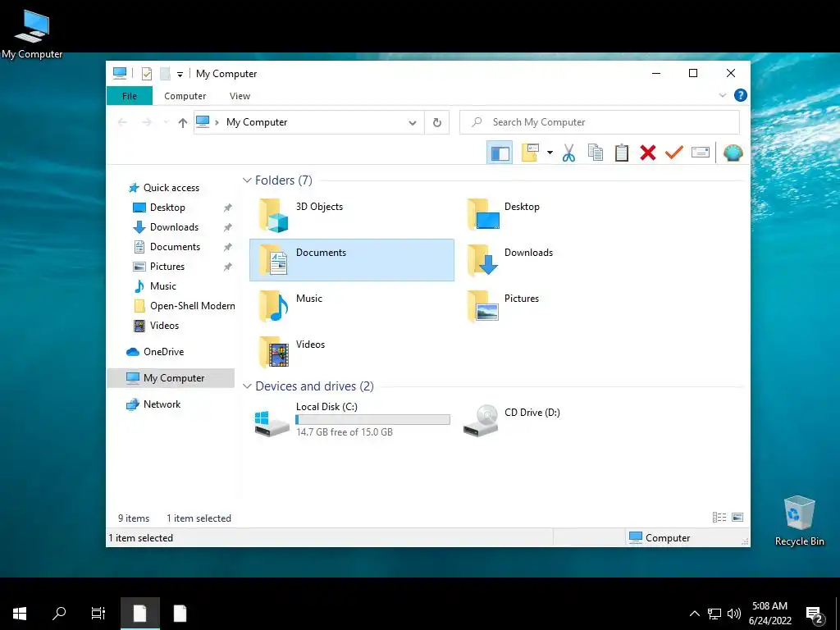
Task: Click the folder options toolbar icon
Action: pyautogui.click(x=530, y=153)
